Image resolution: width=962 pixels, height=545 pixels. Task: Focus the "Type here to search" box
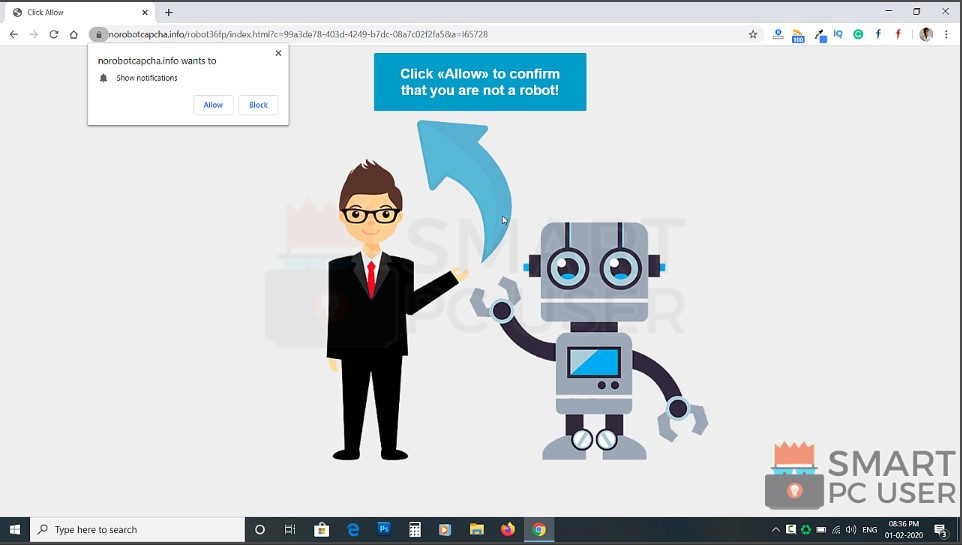pos(137,530)
